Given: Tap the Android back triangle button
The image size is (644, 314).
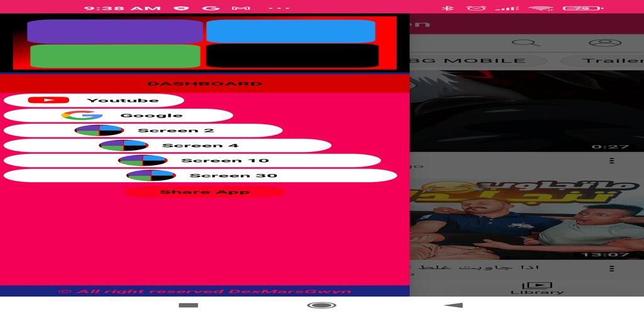Looking at the screenshot, I should 454,305.
